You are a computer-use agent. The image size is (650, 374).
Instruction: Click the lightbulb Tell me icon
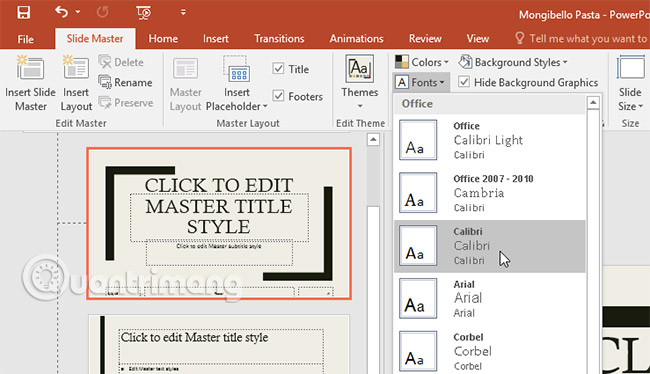click(519, 39)
